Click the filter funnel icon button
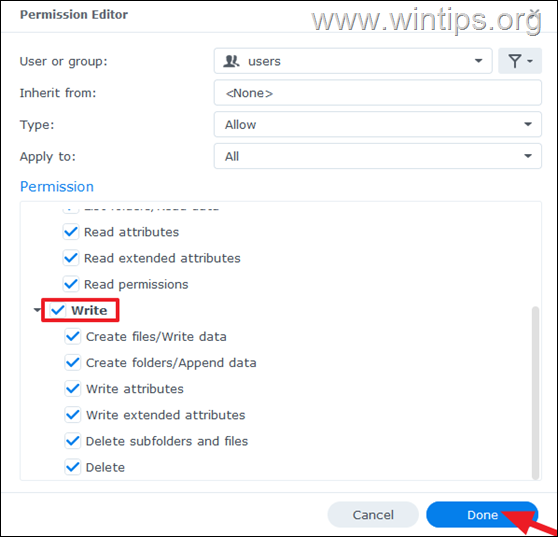 [520, 61]
